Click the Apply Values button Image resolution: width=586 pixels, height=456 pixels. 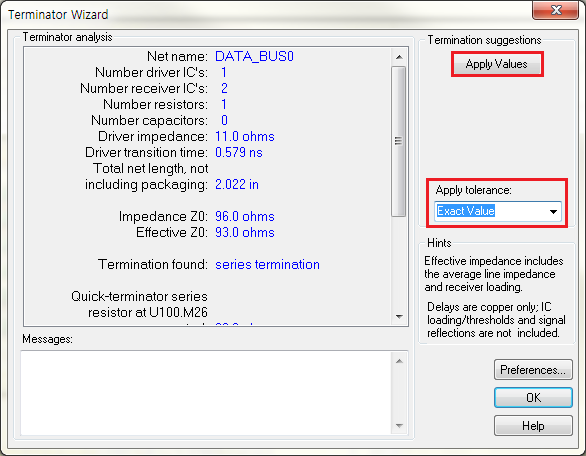[x=497, y=64]
